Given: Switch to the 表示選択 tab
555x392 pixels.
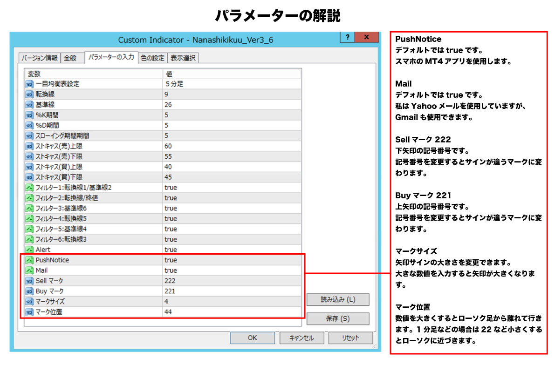Looking at the screenshot, I should pos(183,58).
